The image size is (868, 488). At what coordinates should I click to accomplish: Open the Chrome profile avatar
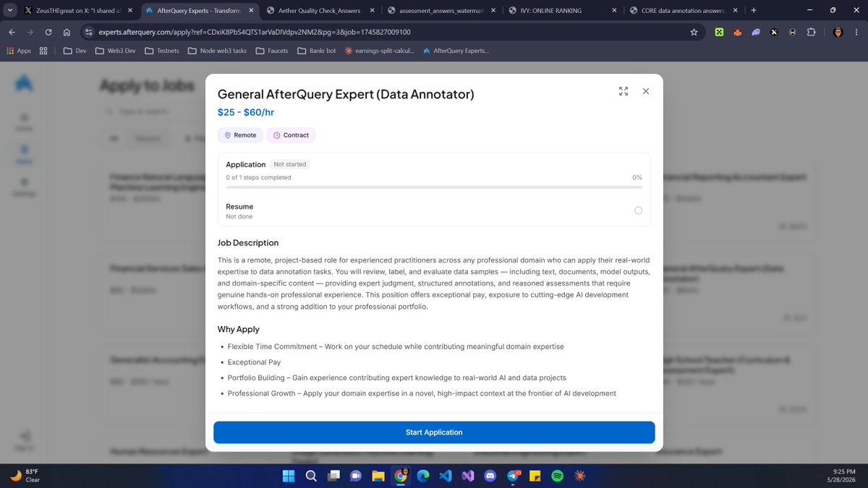tap(838, 32)
